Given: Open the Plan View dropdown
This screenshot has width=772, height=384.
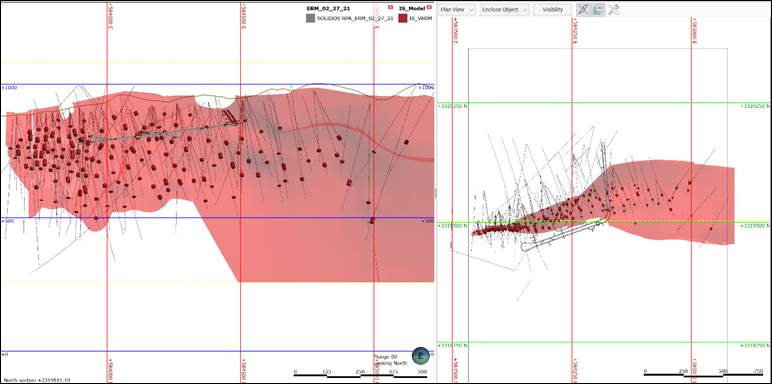Looking at the screenshot, I should [457, 9].
